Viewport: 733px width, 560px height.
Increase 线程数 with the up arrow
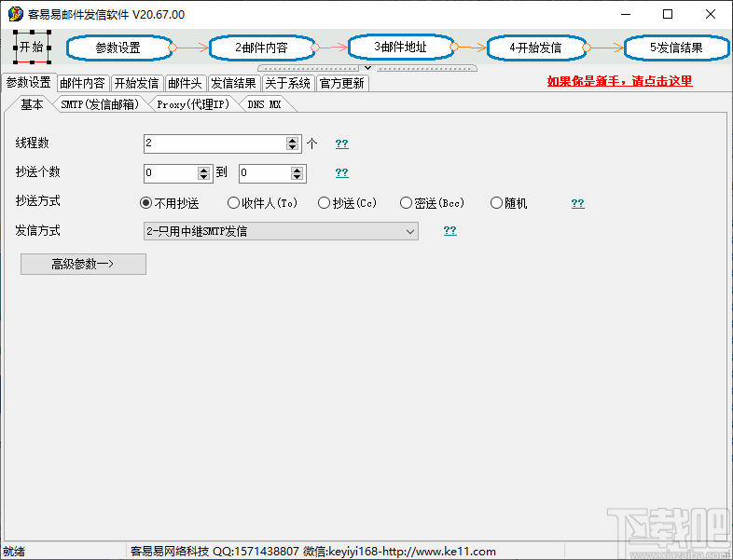[x=293, y=140]
